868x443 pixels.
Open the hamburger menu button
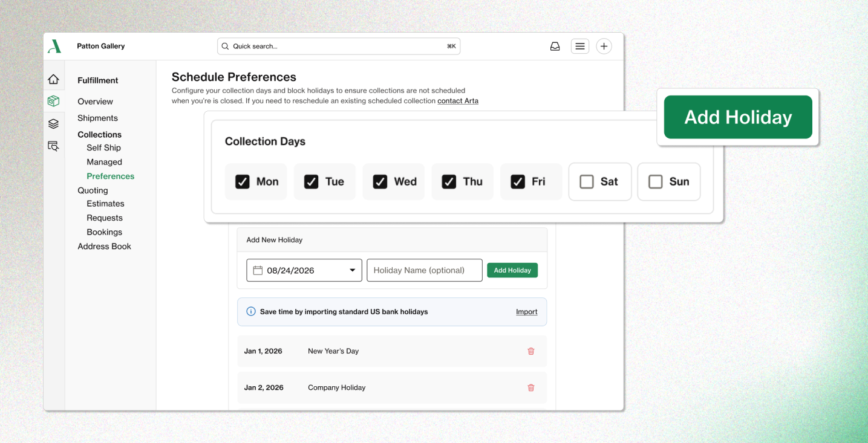click(579, 47)
